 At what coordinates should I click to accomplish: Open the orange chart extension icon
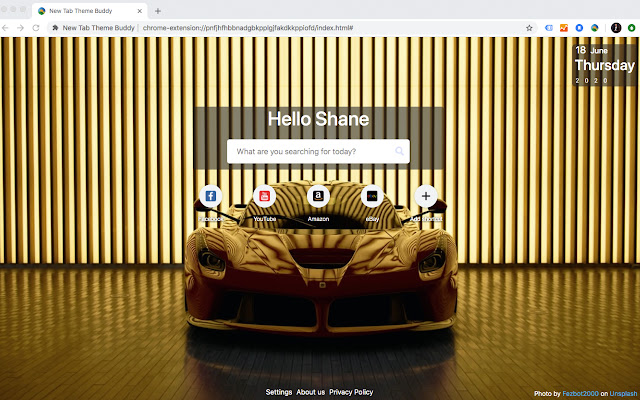pos(564,28)
